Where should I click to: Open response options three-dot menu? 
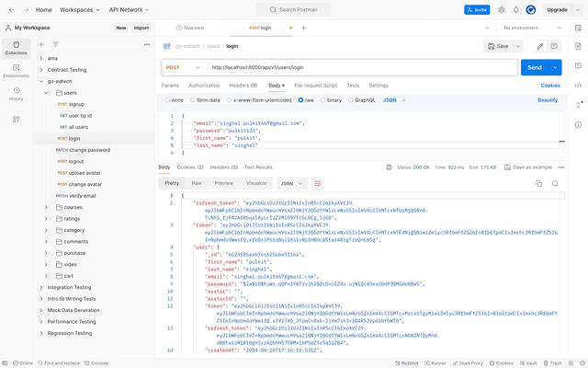pyautogui.click(x=561, y=167)
